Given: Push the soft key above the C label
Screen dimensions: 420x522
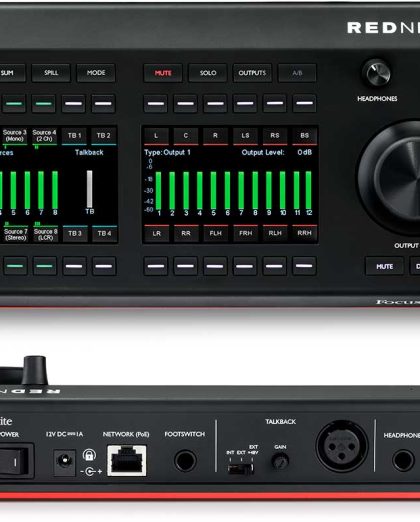Looking at the screenshot, I should [x=186, y=103].
